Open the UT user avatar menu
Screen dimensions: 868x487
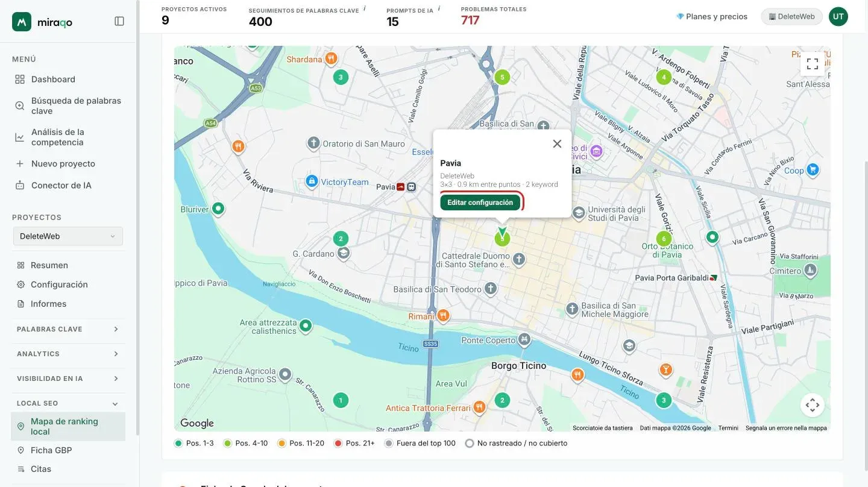tap(838, 17)
